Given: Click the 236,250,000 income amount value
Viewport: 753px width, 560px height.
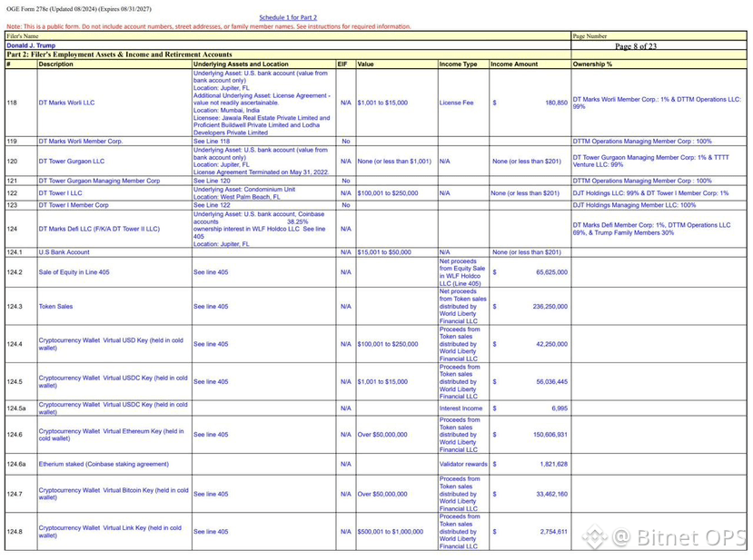Looking at the screenshot, I should click(x=550, y=306).
